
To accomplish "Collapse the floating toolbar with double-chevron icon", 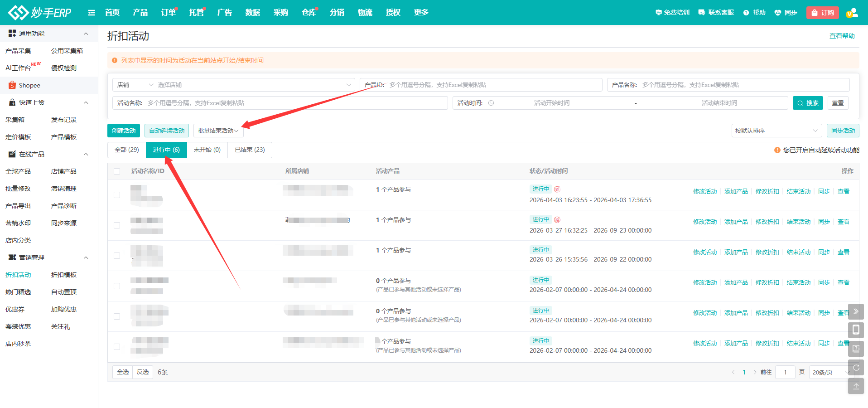I will [856, 311].
